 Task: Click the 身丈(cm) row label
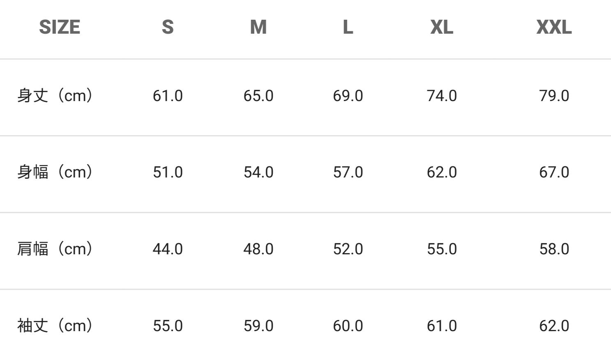tap(55, 96)
